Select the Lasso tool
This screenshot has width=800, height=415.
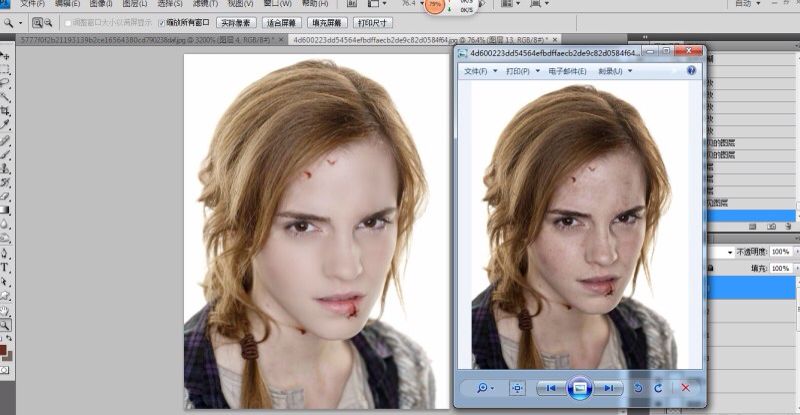pos(5,83)
